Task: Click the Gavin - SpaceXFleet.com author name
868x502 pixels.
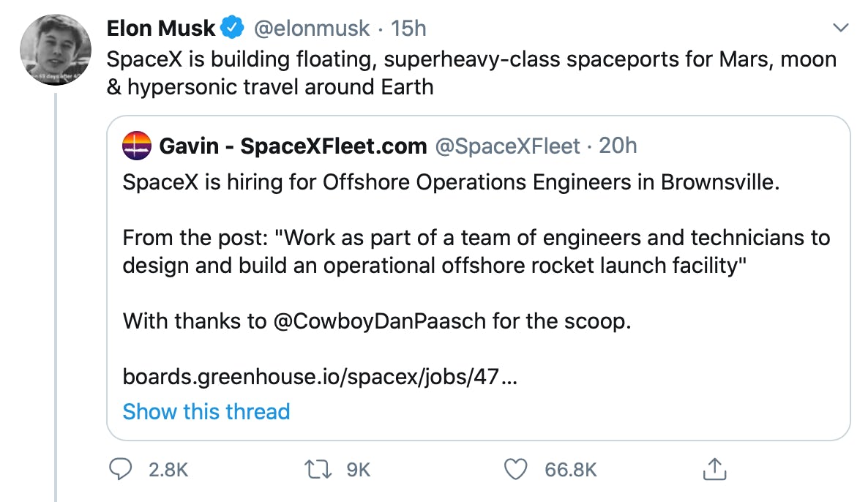Action: (293, 146)
